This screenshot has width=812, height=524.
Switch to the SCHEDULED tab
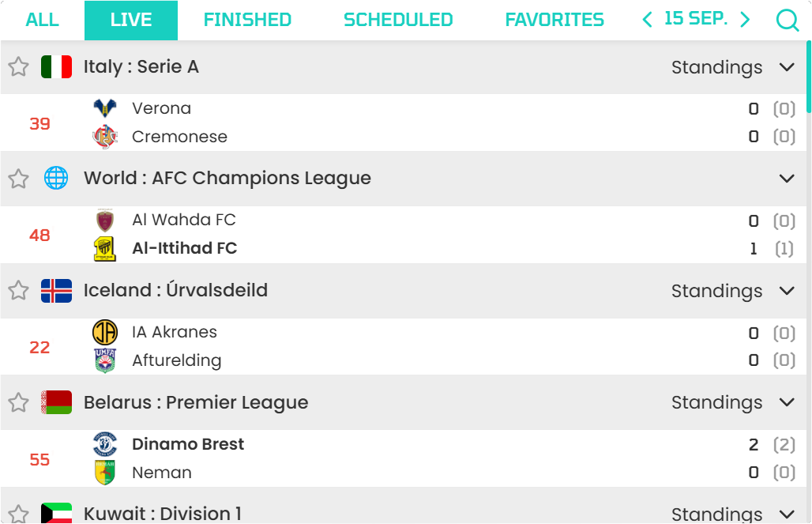tap(398, 21)
